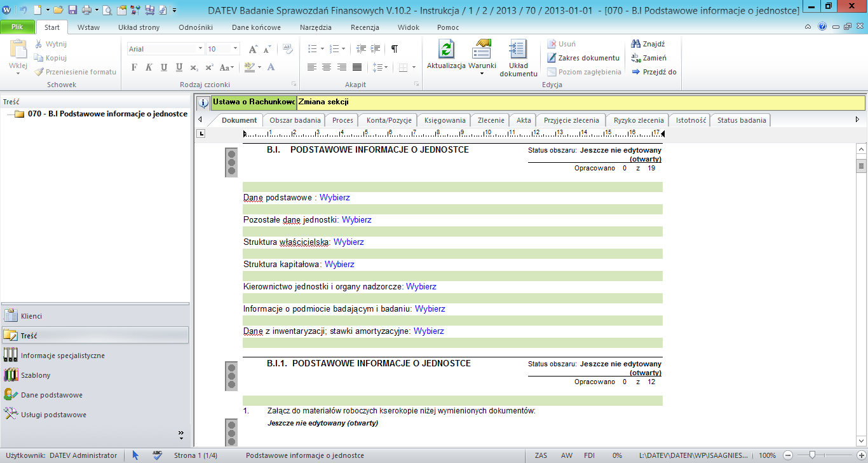Click the Zamień replace icon
The image size is (868, 463).
coord(636,58)
